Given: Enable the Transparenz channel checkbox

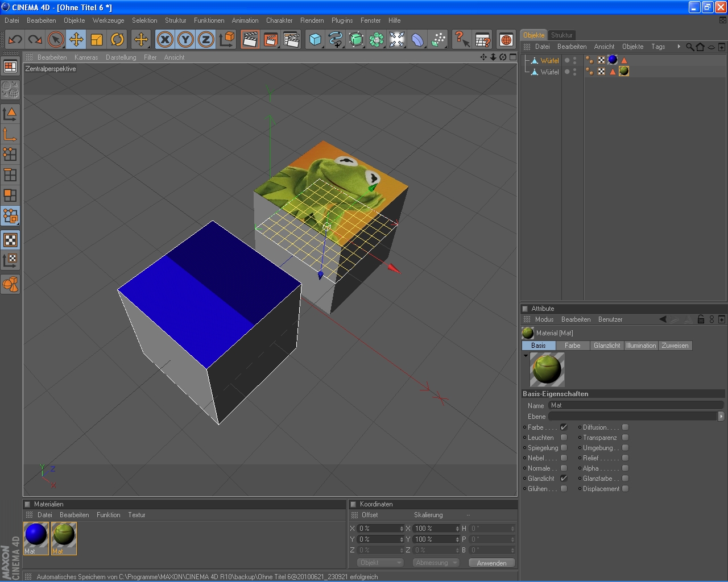Looking at the screenshot, I should 625,438.
